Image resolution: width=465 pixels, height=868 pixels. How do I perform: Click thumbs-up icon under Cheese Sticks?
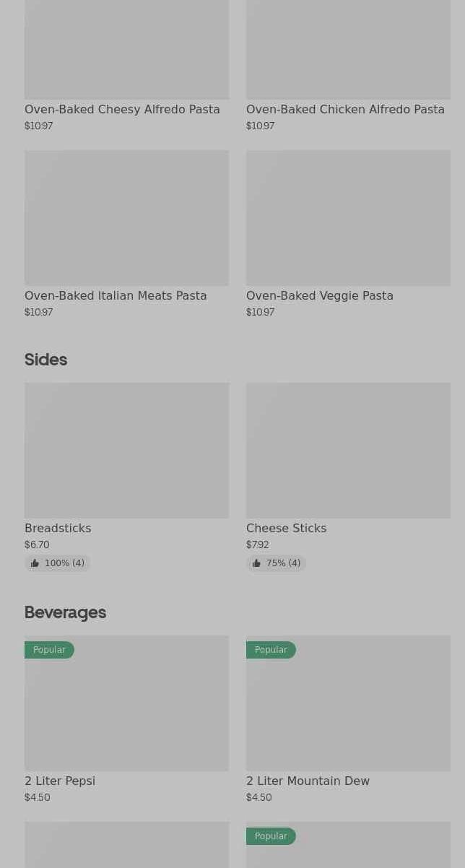pyautogui.click(x=256, y=563)
